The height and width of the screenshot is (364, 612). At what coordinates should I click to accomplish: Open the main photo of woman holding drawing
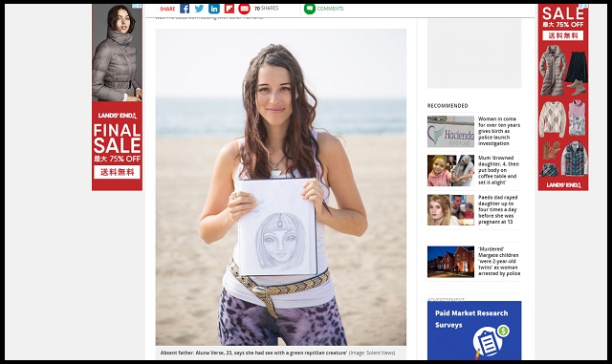pyautogui.click(x=280, y=187)
